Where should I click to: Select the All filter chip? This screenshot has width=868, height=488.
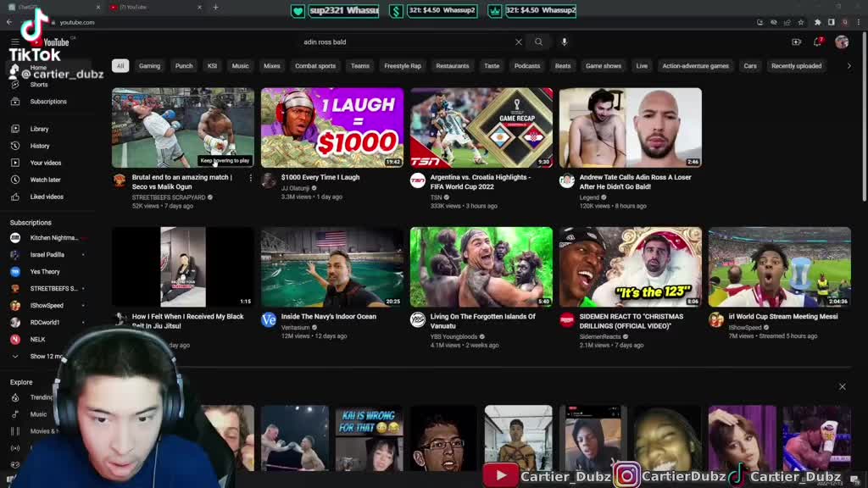pyautogui.click(x=120, y=66)
